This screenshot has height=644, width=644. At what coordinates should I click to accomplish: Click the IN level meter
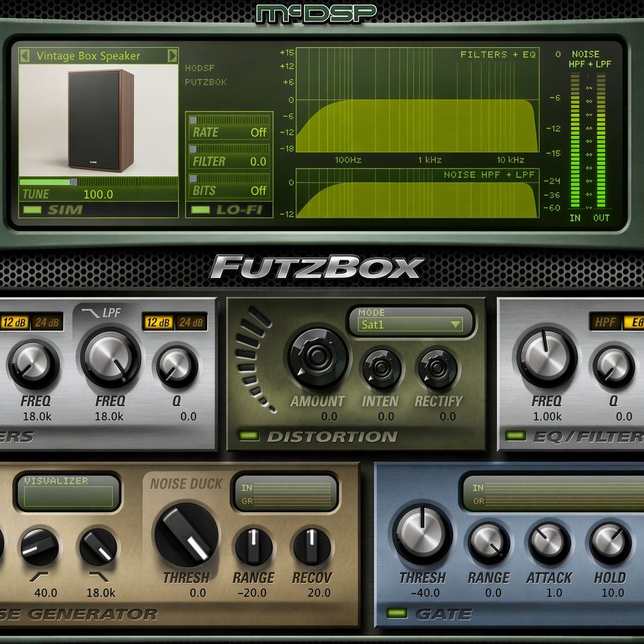pos(575,140)
